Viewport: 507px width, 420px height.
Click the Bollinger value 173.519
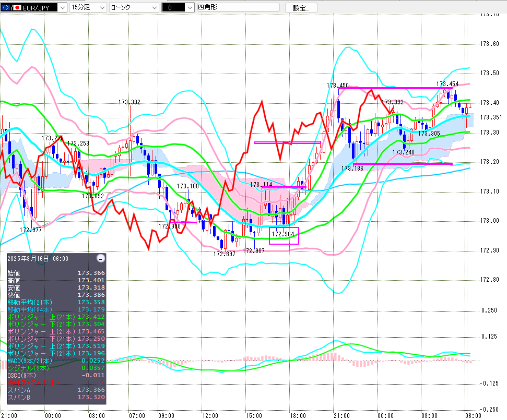91,346
